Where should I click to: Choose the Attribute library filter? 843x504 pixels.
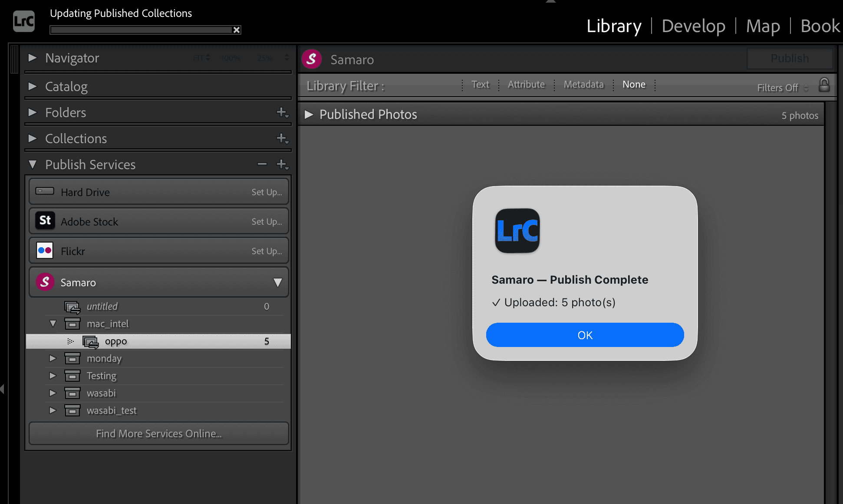pos(526,85)
